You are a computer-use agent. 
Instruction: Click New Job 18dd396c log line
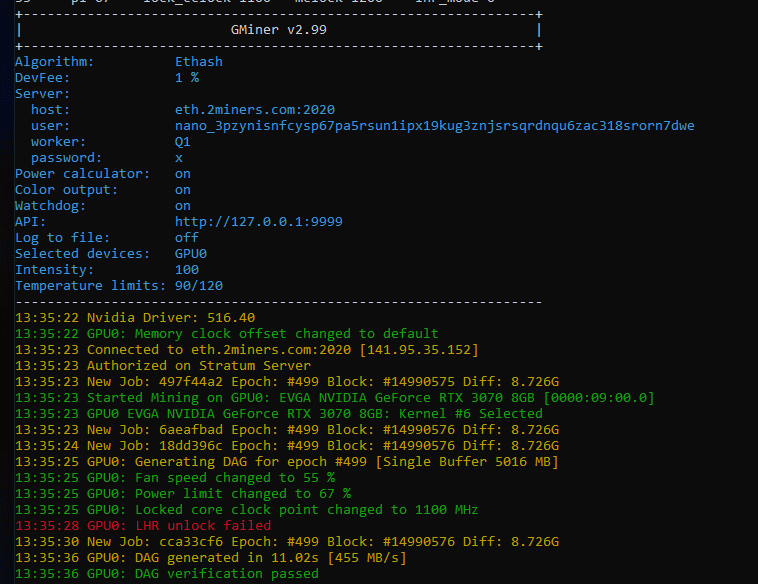click(287, 445)
